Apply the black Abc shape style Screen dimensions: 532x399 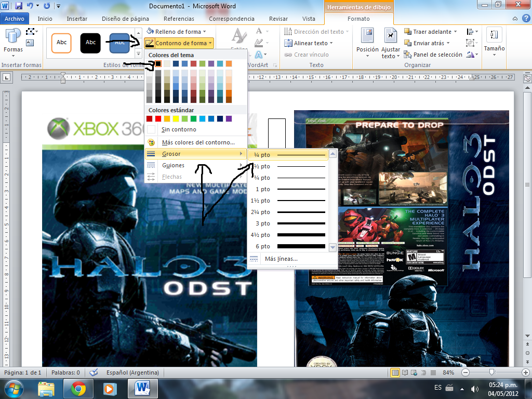click(x=90, y=43)
